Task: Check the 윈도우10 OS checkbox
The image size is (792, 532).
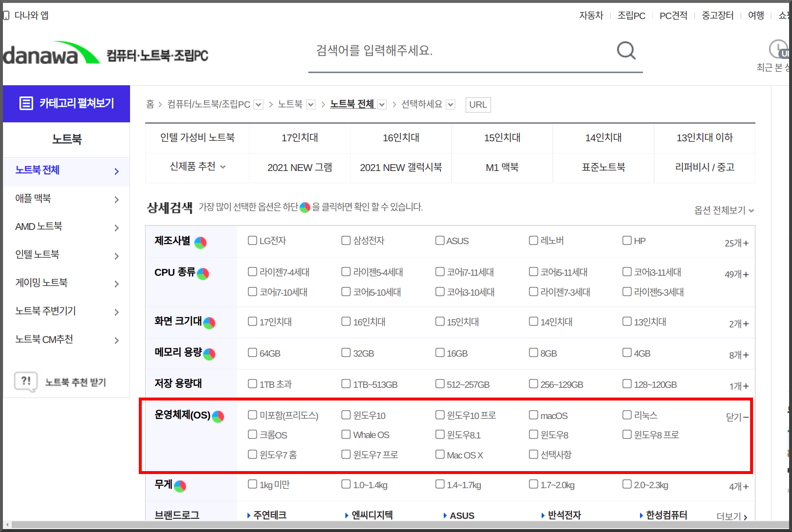Action: (346, 415)
